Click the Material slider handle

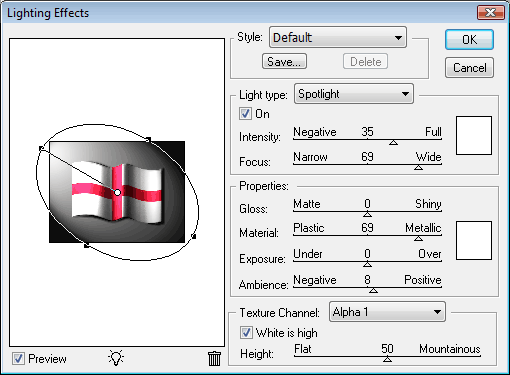point(418,238)
